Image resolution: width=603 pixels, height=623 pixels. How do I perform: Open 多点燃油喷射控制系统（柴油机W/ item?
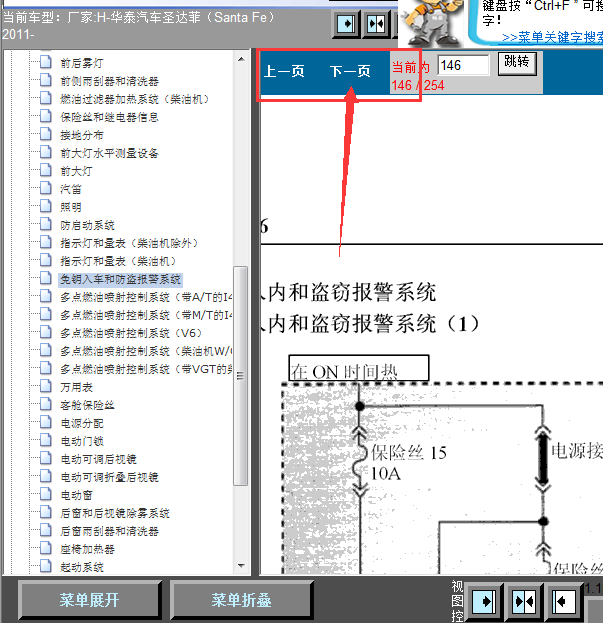point(146,351)
